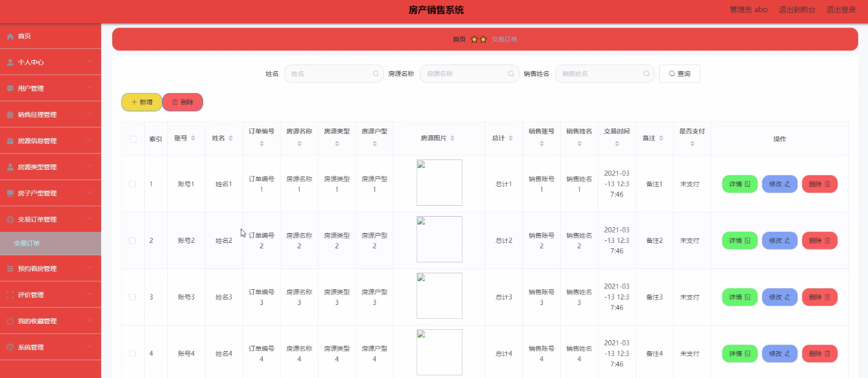Click cell 备注2 in table
The image size is (868, 378).
coord(654,240)
